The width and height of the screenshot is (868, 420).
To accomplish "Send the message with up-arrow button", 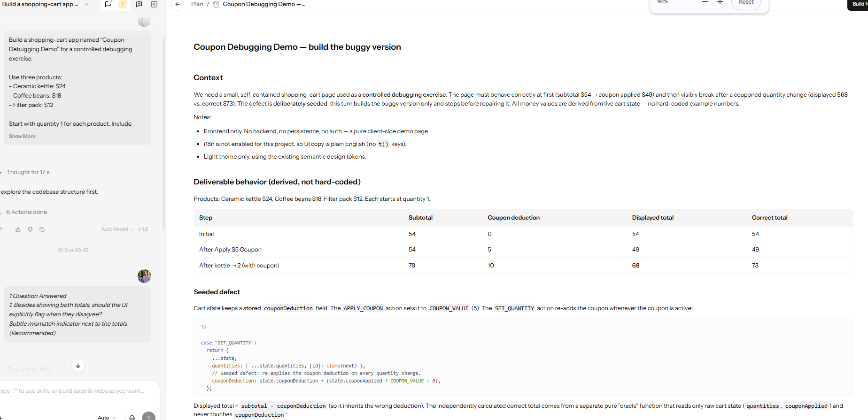I will point(148,417).
